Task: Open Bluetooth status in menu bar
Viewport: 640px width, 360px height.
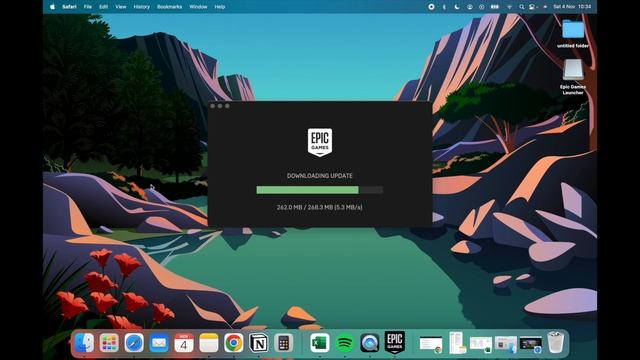Action: pyautogui.click(x=444, y=7)
